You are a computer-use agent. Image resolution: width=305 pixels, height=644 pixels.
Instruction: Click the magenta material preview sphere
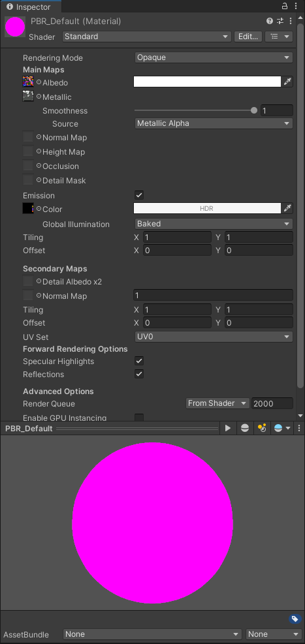(153, 523)
